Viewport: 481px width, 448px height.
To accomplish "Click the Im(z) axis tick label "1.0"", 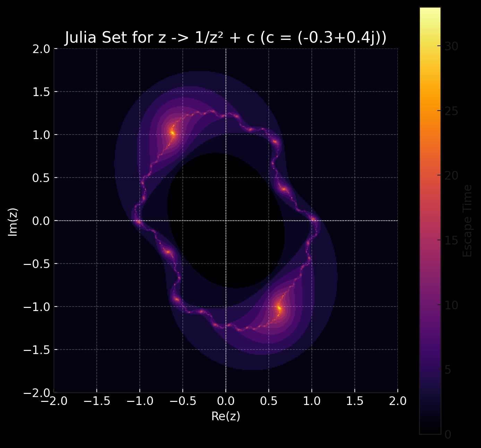I will point(41,135).
